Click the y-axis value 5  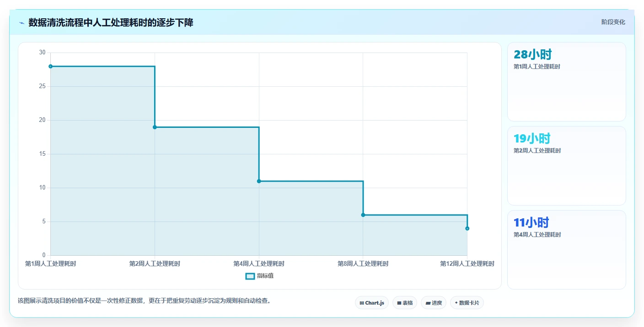(44, 222)
